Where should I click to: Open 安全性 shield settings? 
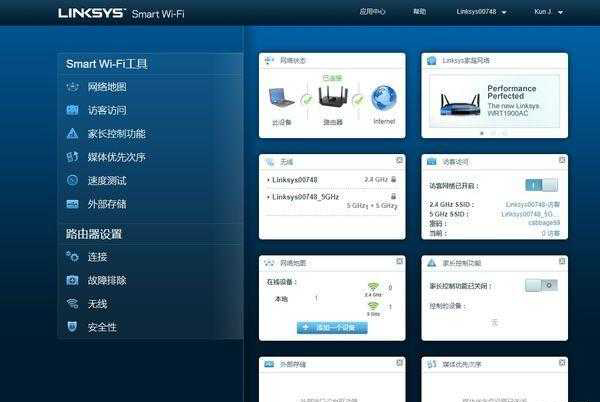102,327
